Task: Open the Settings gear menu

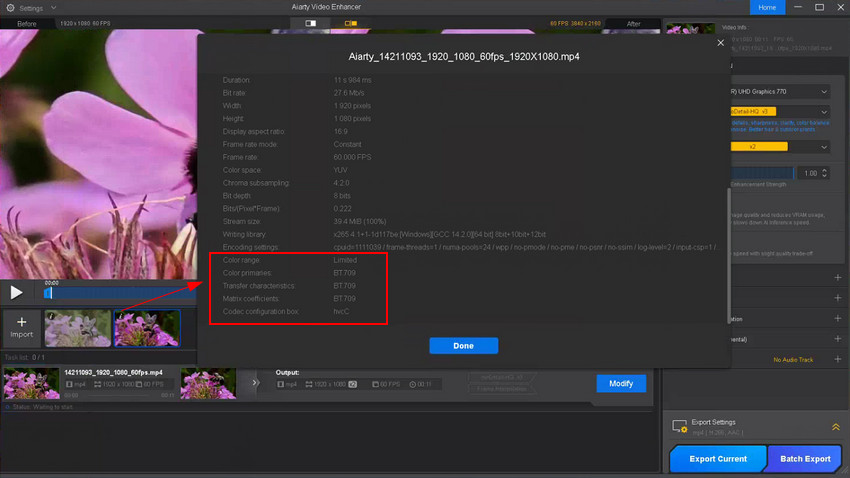Action: tap(10, 8)
